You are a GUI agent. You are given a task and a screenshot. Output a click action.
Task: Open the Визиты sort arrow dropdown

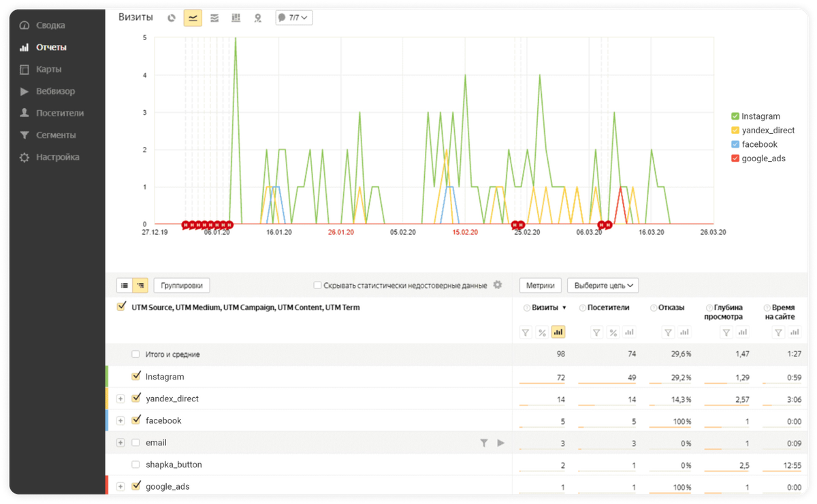[564, 308]
